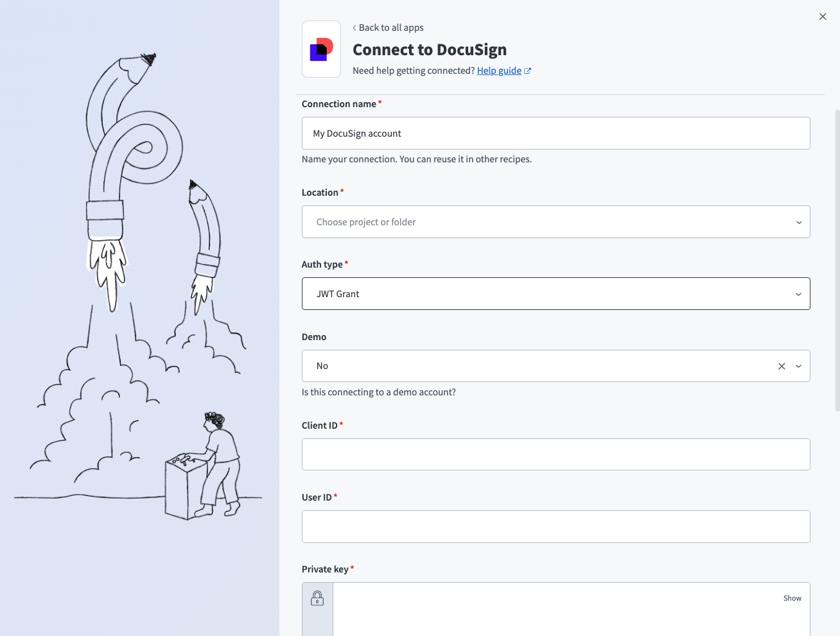Open the external link icon next to Help guide
840x636 pixels.
tap(527, 71)
